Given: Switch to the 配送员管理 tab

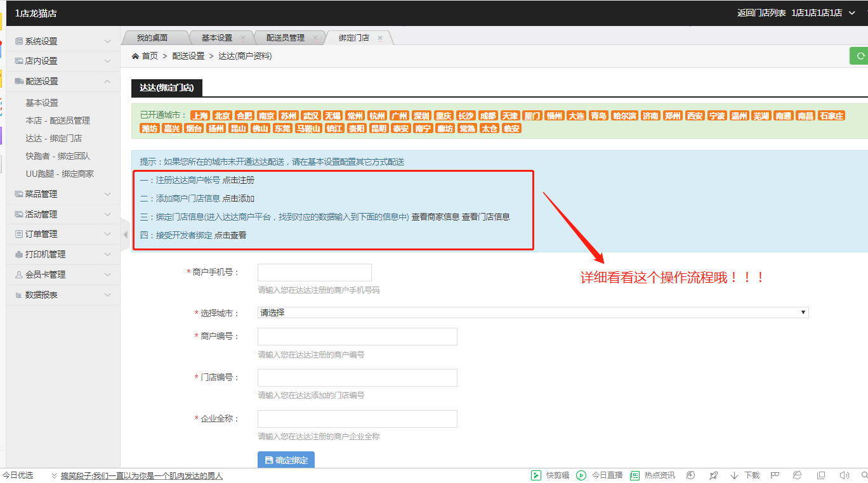Looking at the screenshot, I should 285,38.
